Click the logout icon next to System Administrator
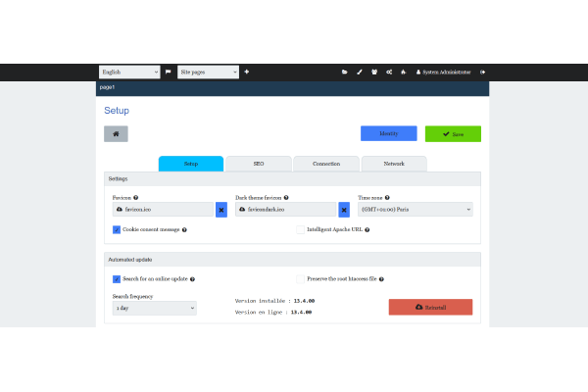 [483, 72]
